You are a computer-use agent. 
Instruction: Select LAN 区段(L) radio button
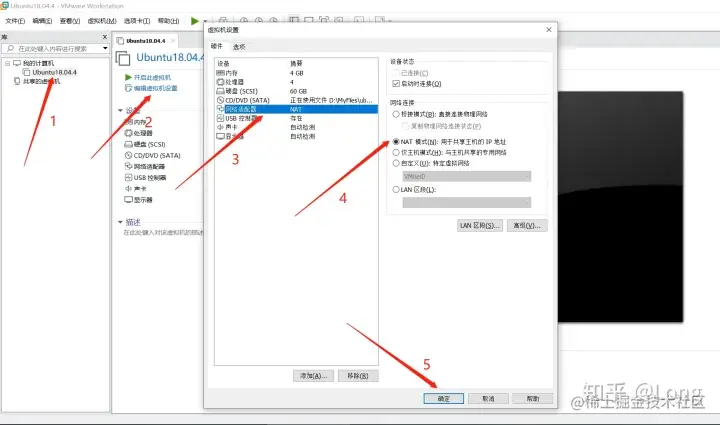(x=396, y=189)
